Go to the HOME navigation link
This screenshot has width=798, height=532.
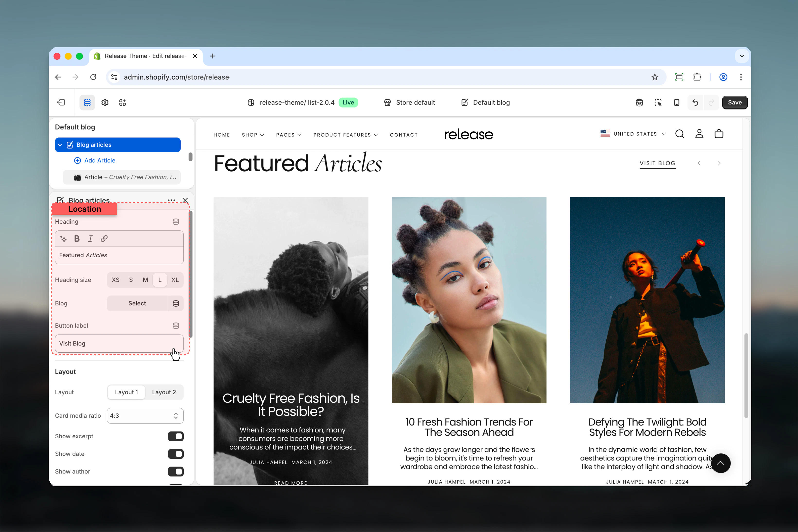[x=222, y=135]
